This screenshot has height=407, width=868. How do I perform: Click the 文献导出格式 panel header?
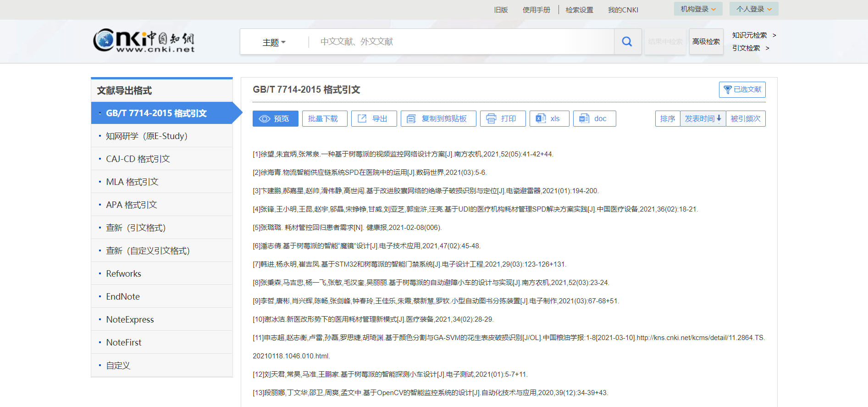(x=162, y=90)
